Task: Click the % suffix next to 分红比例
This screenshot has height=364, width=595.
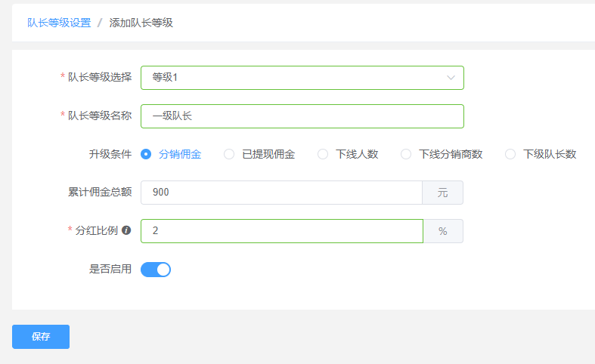Action: [443, 231]
